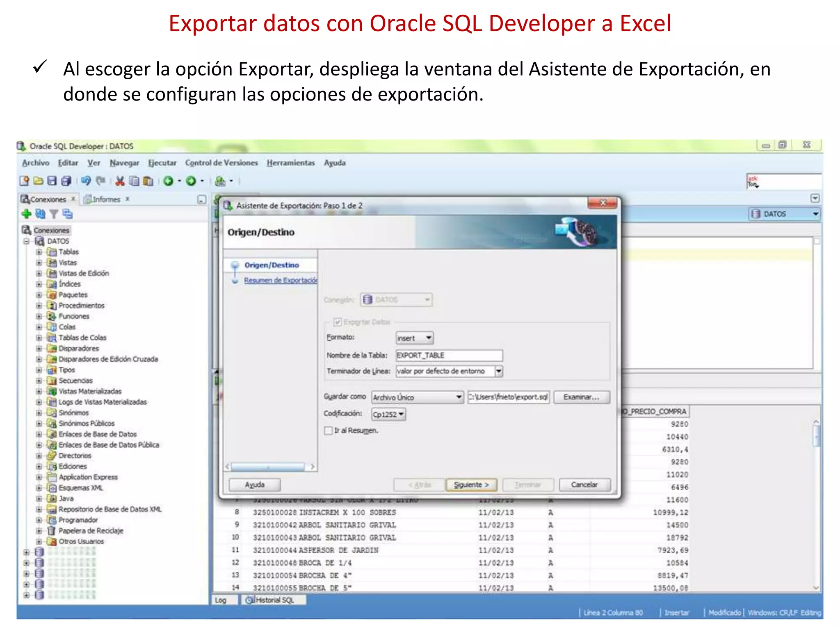Open the Archivo menu
The width and height of the screenshot is (840, 630).
click(36, 163)
